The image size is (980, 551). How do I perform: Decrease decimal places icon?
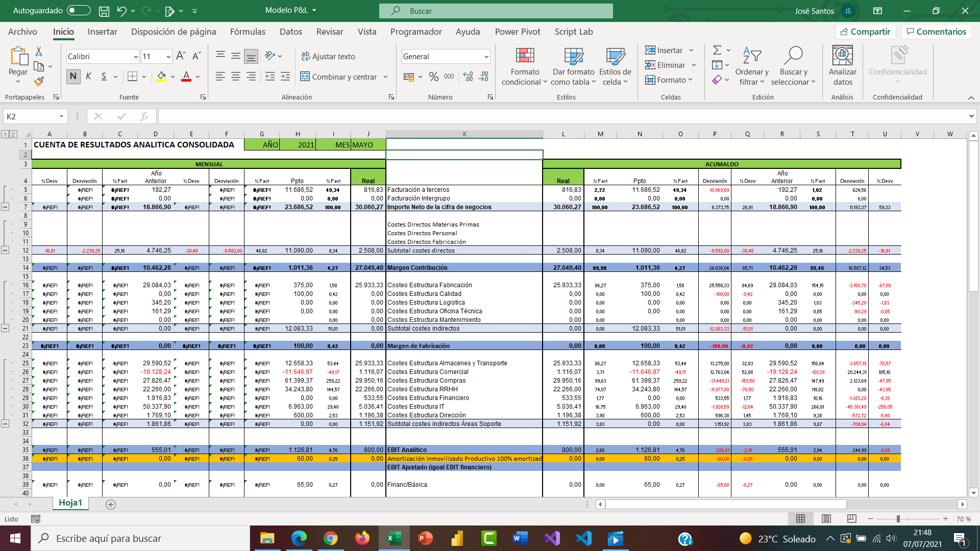[484, 77]
